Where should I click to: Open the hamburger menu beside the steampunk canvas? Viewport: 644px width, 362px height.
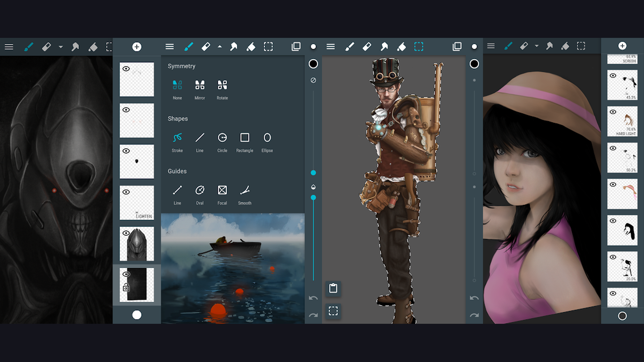pyautogui.click(x=330, y=47)
